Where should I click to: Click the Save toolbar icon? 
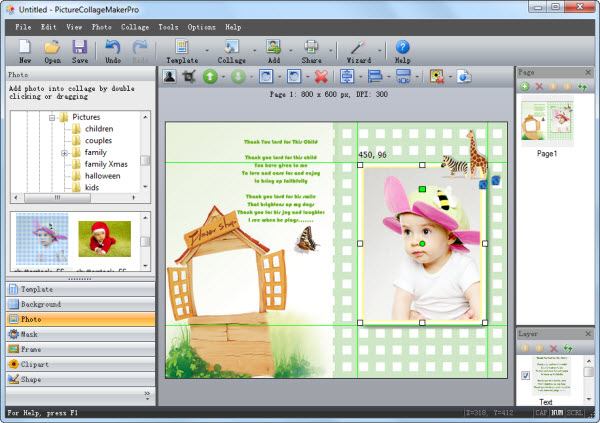[79, 46]
